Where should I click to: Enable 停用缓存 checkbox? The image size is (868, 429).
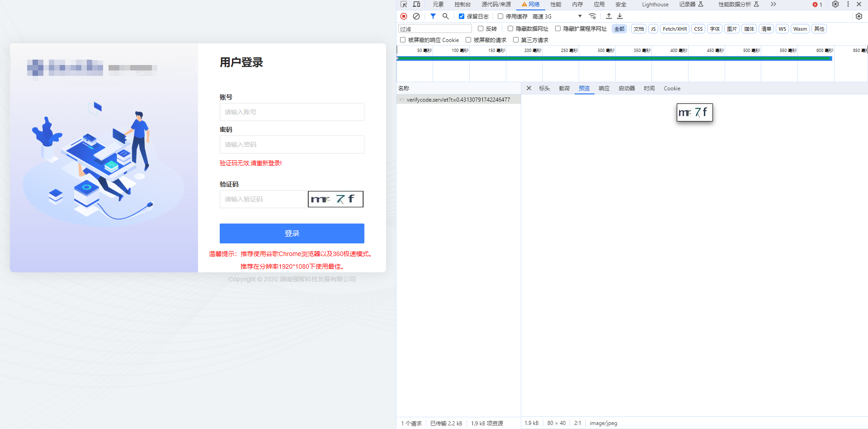(500, 16)
